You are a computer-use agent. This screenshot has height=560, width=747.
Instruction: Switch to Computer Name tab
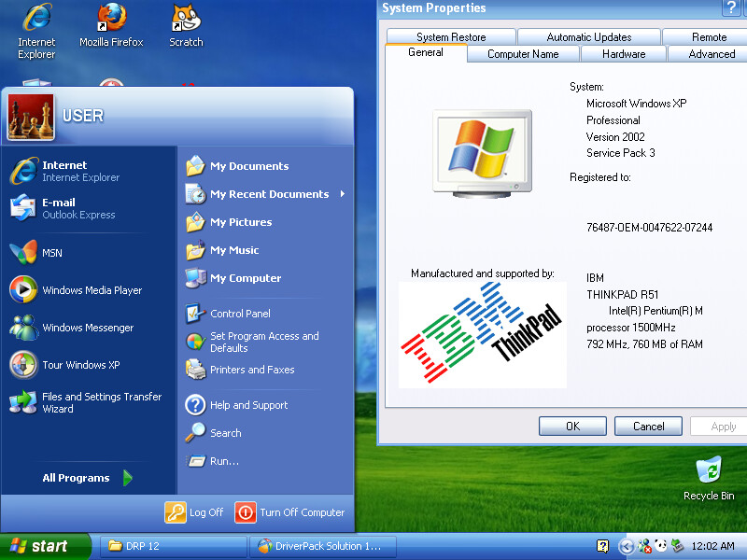[x=523, y=54]
